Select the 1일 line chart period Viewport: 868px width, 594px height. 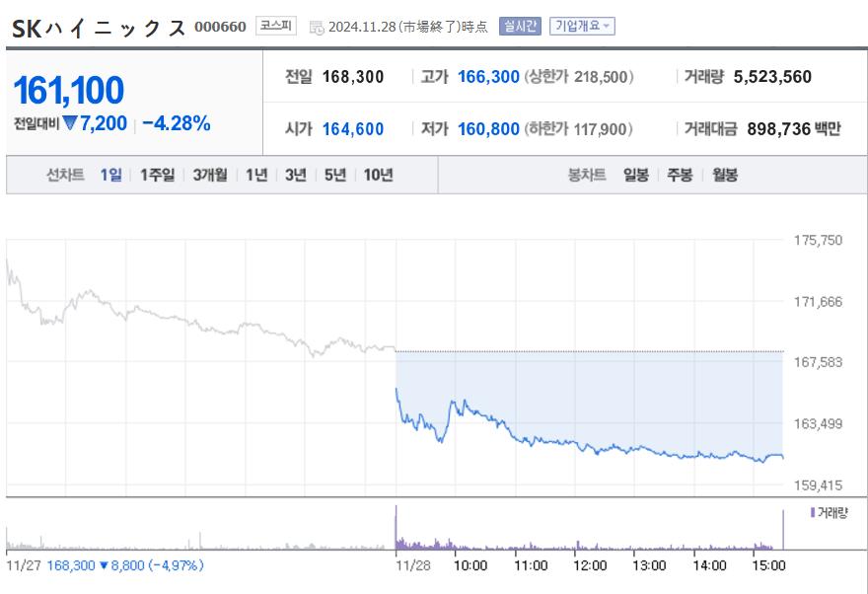point(111,175)
